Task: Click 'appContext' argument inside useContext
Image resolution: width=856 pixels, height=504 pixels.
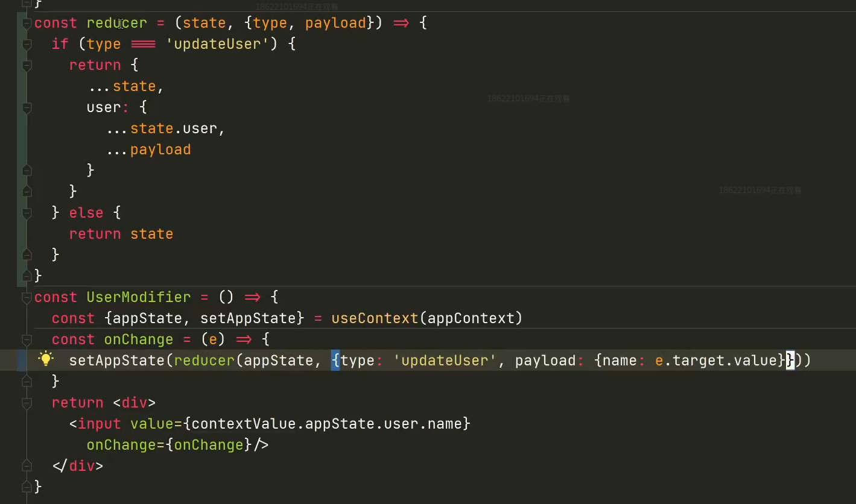Action: tap(471, 318)
